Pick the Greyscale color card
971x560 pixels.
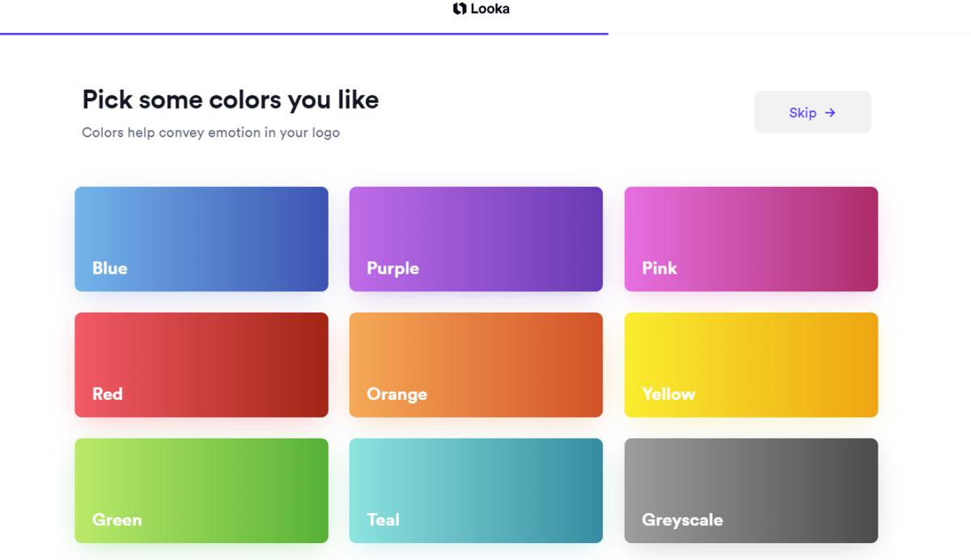click(x=751, y=490)
